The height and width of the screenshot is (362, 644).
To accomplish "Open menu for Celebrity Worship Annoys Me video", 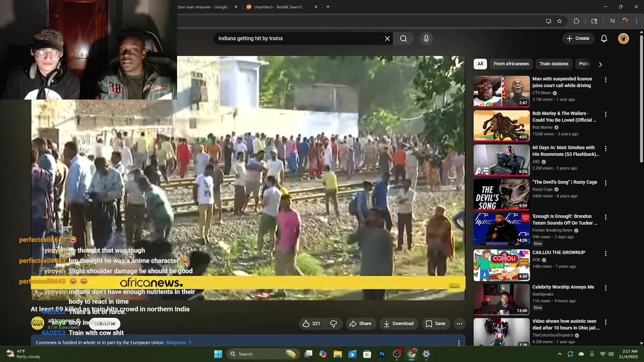I will coord(606,288).
